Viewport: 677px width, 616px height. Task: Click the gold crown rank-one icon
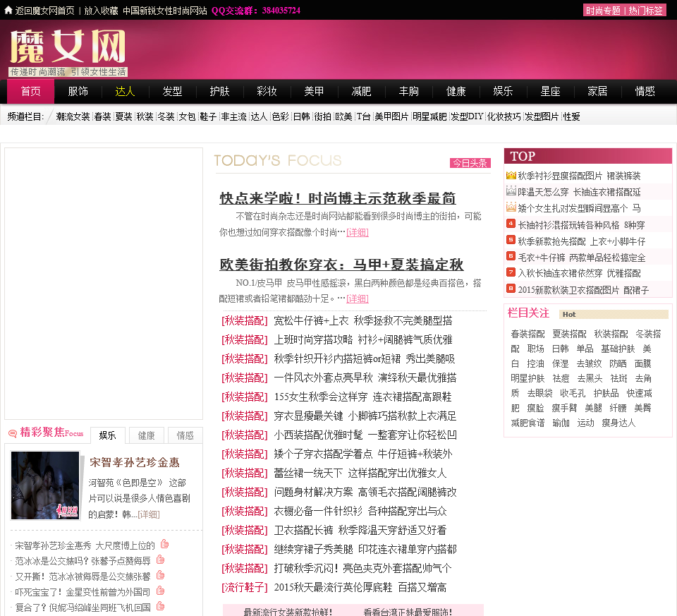point(511,175)
